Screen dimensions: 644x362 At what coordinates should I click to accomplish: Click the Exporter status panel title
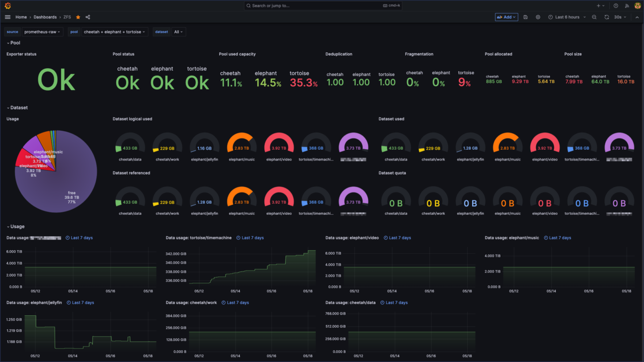pos(21,54)
